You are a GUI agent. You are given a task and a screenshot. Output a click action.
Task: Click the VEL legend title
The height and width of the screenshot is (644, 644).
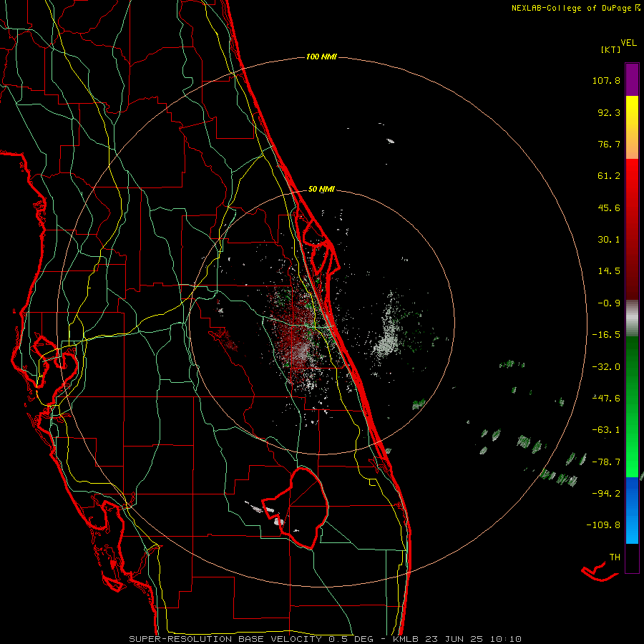click(x=628, y=43)
